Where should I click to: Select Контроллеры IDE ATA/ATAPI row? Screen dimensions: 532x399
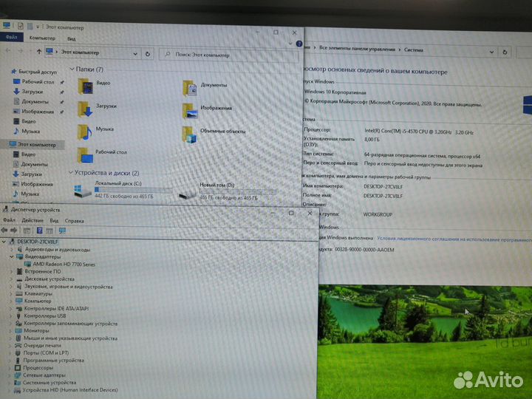(56, 309)
